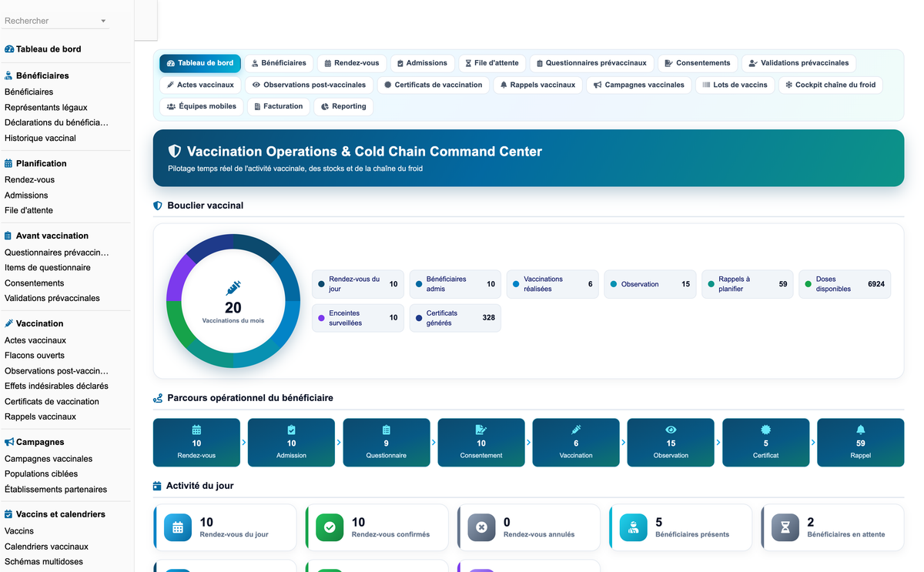Open the Rappels vaccinaux tab
The width and height of the screenshot is (924, 572).
pos(537,85)
